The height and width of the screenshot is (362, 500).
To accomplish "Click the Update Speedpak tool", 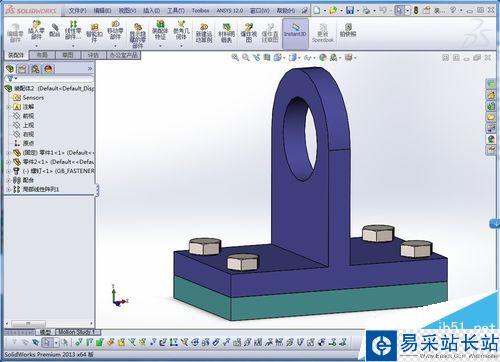I will tap(322, 33).
